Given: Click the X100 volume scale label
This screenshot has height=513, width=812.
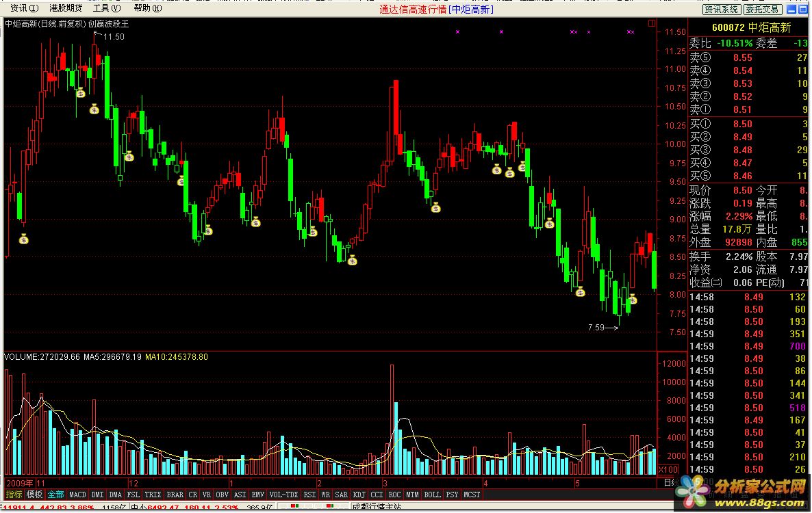Looking at the screenshot, I should (668, 469).
